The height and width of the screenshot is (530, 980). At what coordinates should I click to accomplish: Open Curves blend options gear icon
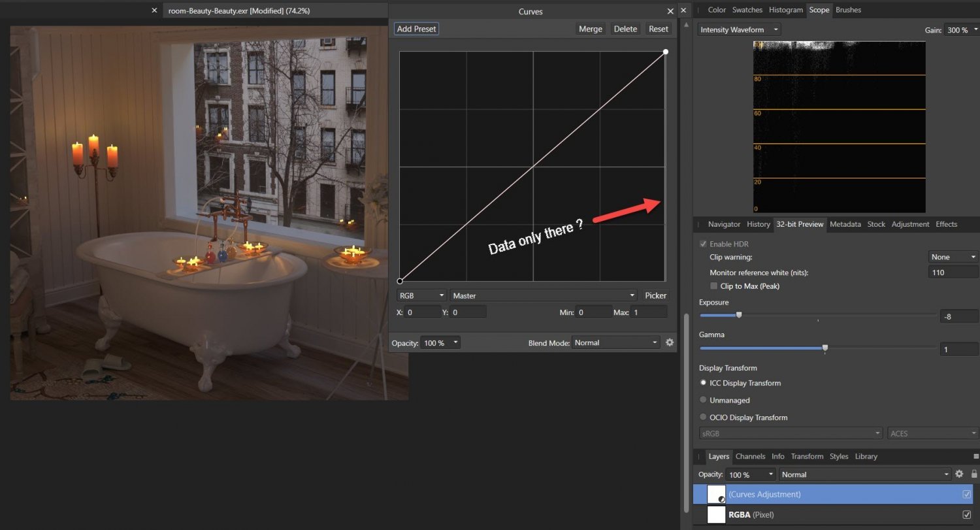pyautogui.click(x=669, y=342)
